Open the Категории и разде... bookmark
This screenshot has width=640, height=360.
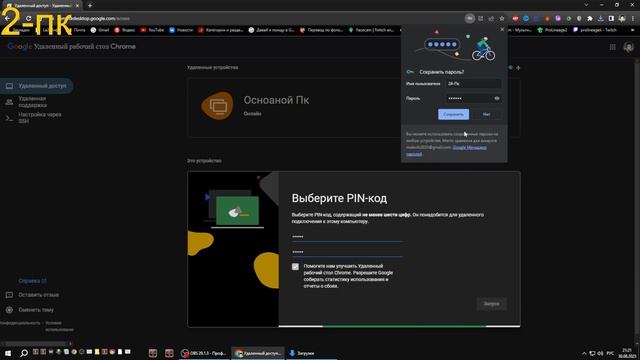pos(221,30)
